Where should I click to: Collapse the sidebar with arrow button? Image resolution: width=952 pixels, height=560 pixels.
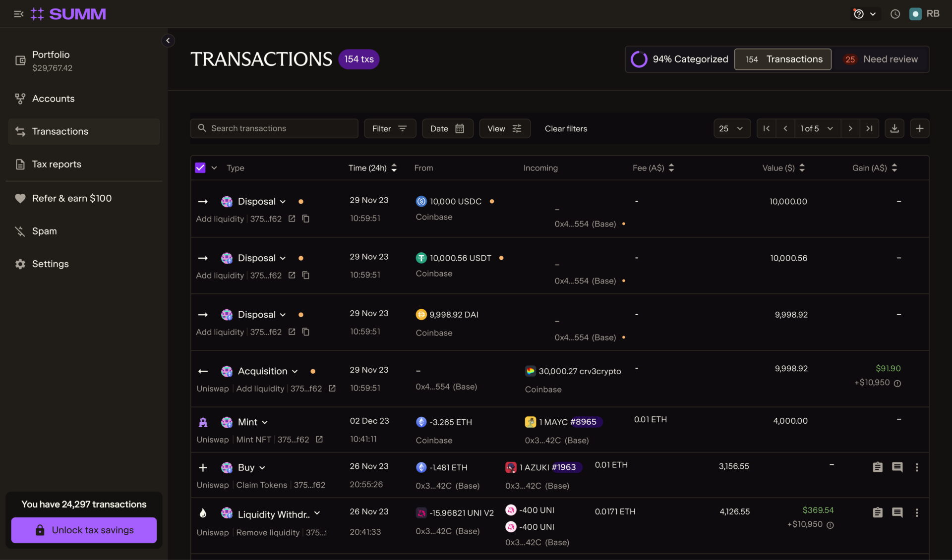click(168, 41)
